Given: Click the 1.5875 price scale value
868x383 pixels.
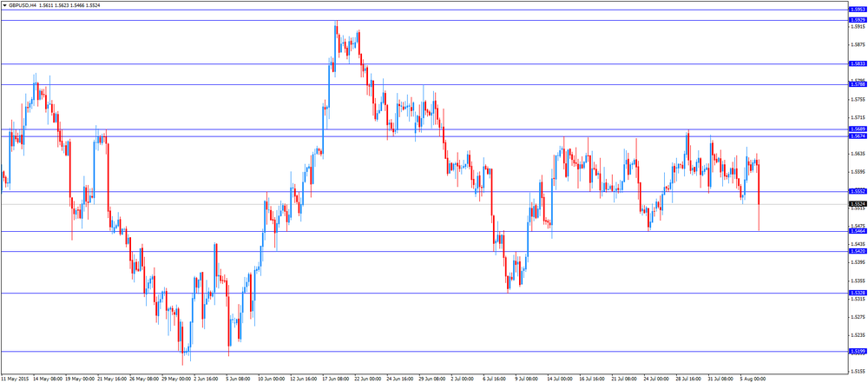Looking at the screenshot, I should point(858,45).
